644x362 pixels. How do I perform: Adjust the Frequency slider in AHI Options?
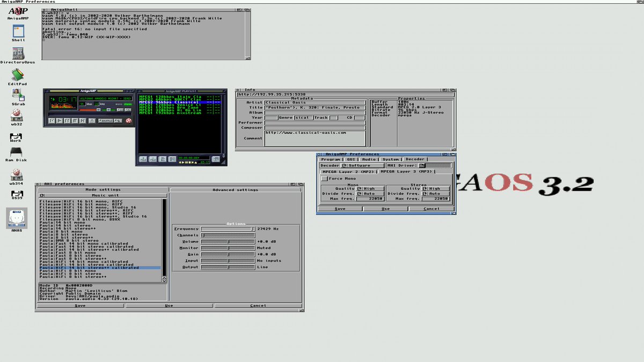pos(228,228)
